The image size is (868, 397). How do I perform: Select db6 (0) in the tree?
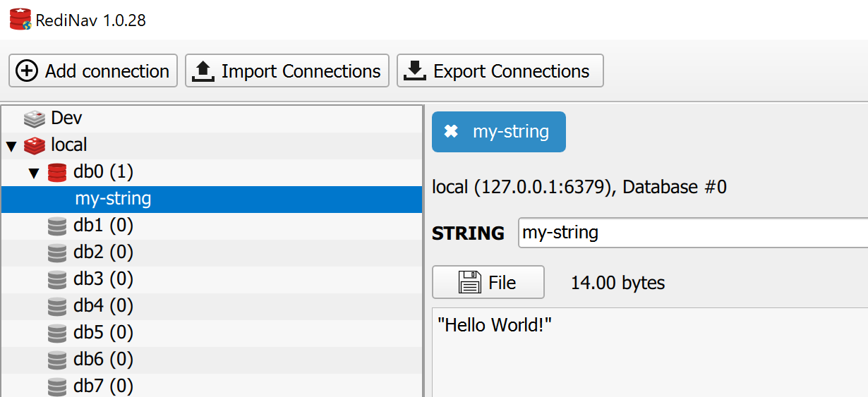[x=103, y=360]
